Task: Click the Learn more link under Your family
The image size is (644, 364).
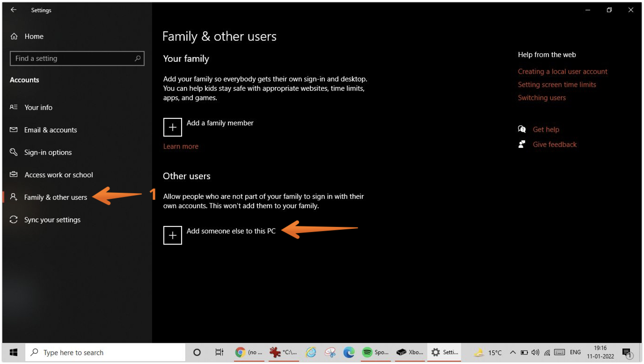Action: pos(181,146)
